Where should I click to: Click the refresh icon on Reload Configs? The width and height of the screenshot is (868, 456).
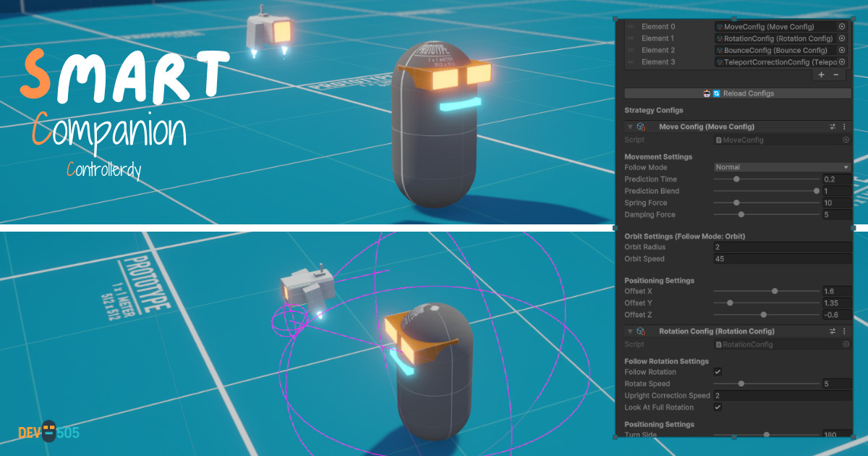(716, 93)
